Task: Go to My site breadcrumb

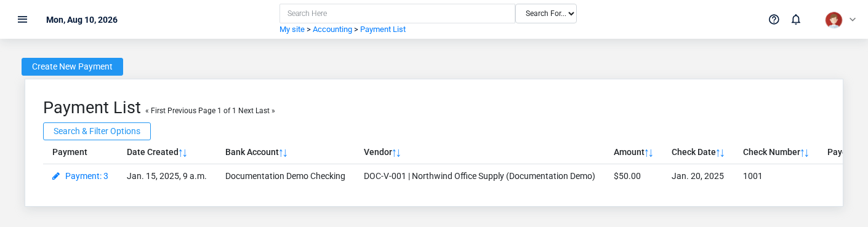Action: [x=292, y=30]
